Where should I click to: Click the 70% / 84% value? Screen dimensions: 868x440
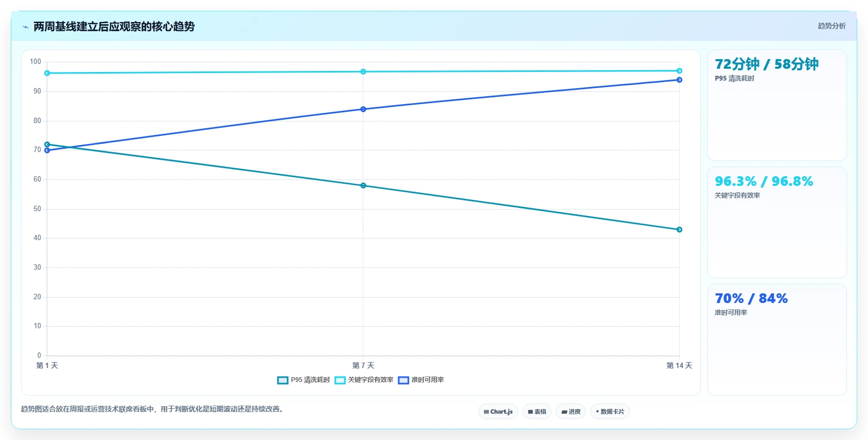click(751, 298)
